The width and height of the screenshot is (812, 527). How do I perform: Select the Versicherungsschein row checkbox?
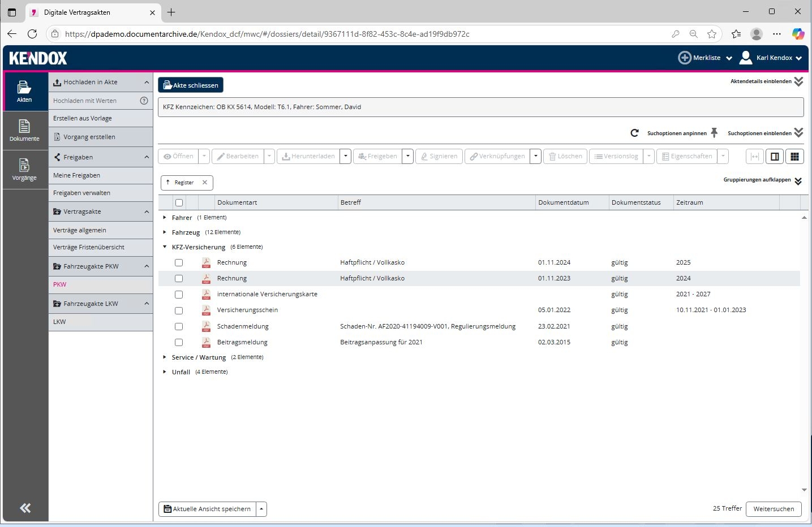[x=179, y=310]
